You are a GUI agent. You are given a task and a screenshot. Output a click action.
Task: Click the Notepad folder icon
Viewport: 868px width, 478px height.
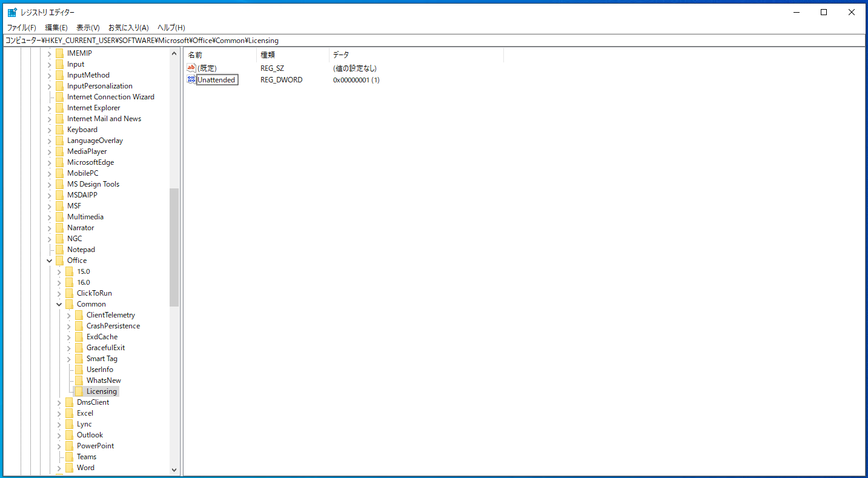(x=60, y=250)
